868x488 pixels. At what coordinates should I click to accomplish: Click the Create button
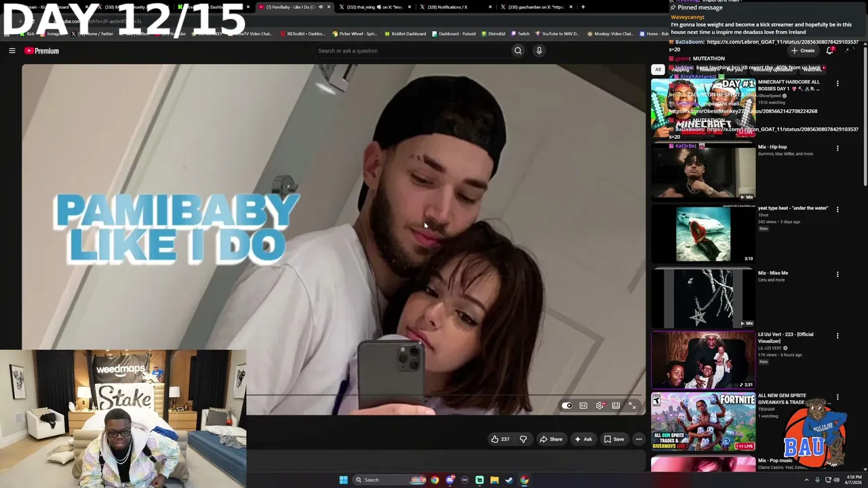(x=803, y=51)
